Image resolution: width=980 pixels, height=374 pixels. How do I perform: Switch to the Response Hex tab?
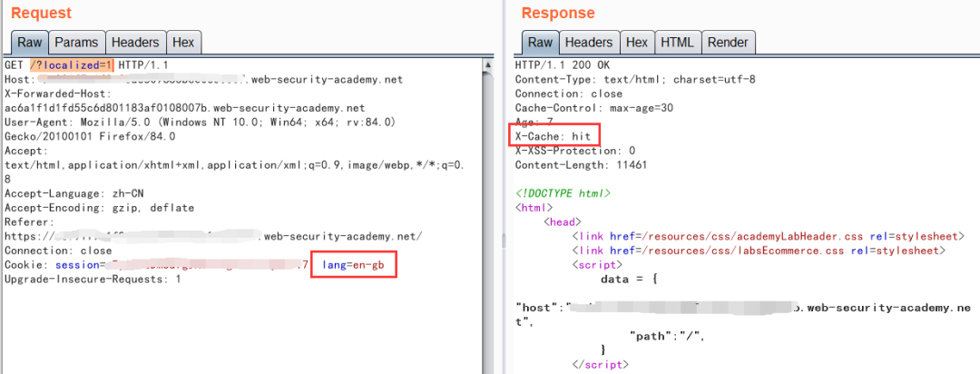[637, 43]
